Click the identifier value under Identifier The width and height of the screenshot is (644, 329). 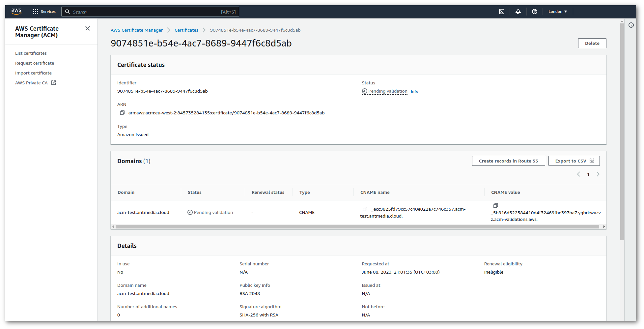coord(162,91)
